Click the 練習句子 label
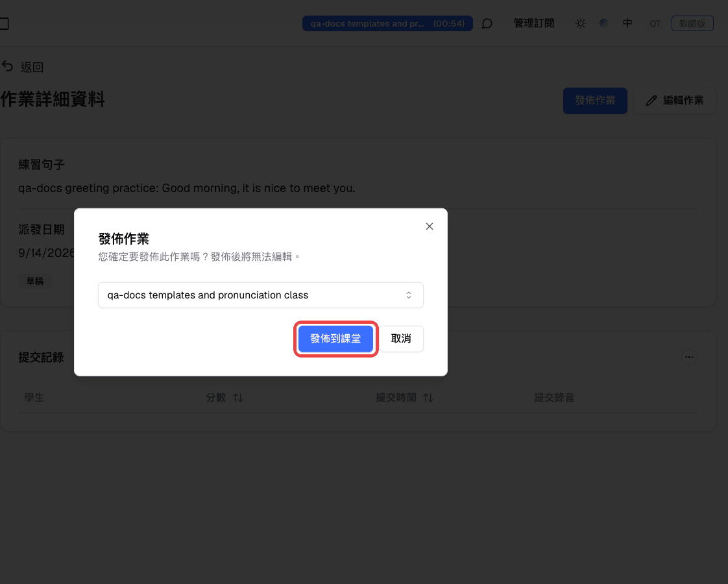 42,165
